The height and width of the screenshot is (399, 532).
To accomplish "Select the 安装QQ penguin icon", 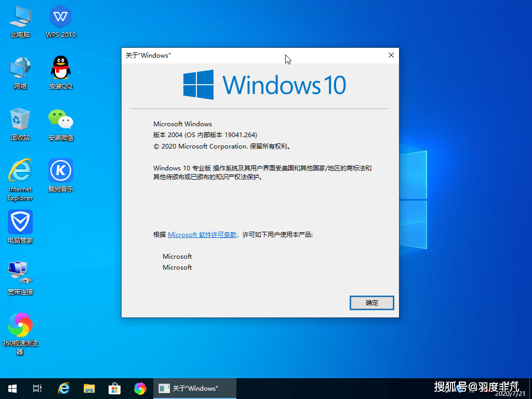I will click(x=61, y=73).
